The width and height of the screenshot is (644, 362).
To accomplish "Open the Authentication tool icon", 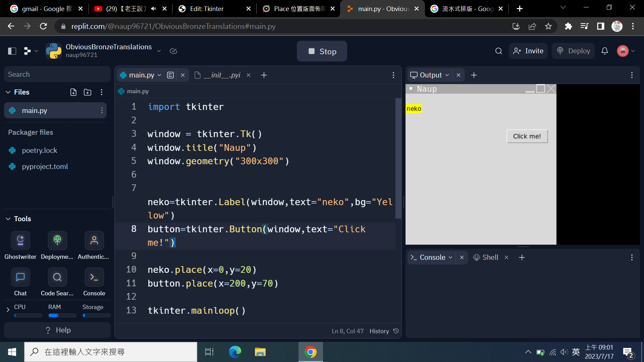I will point(94,241).
